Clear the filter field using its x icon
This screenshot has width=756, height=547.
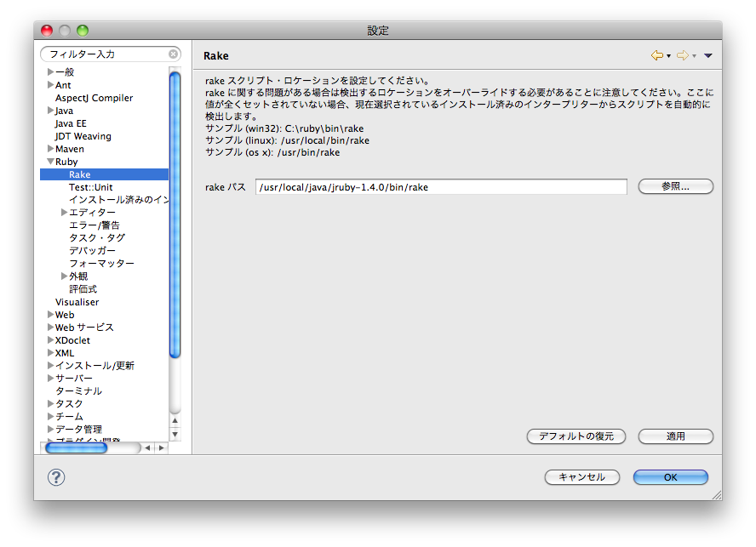(x=173, y=54)
